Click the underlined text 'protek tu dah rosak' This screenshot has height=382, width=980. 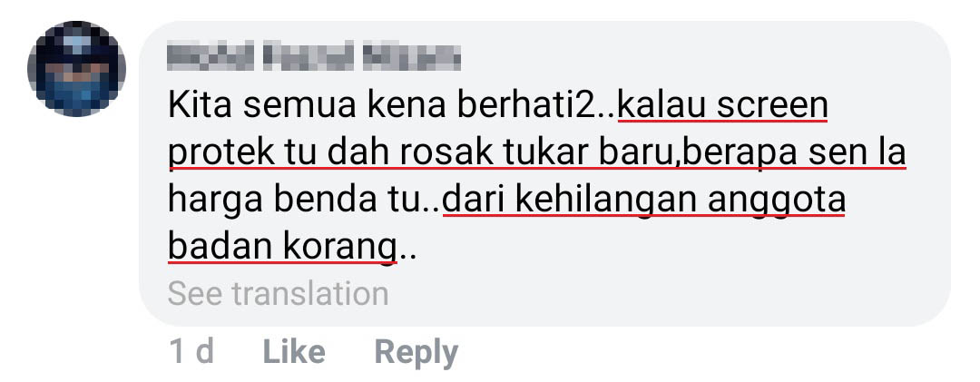pyautogui.click(x=302, y=154)
